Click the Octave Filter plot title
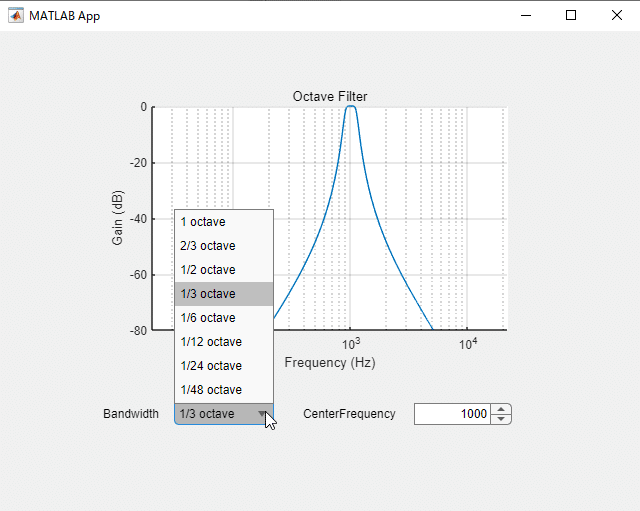Image resolution: width=640 pixels, height=511 pixels. pos(330,97)
